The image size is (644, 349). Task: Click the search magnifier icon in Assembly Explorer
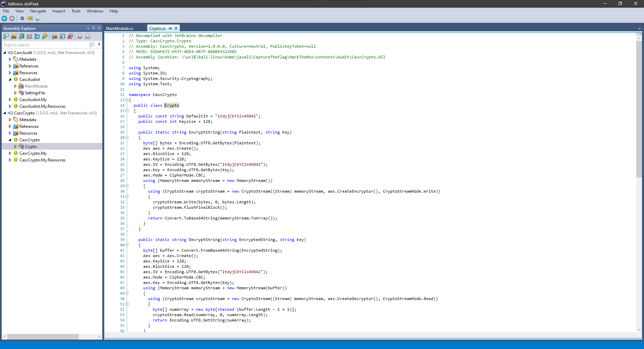(x=92, y=45)
